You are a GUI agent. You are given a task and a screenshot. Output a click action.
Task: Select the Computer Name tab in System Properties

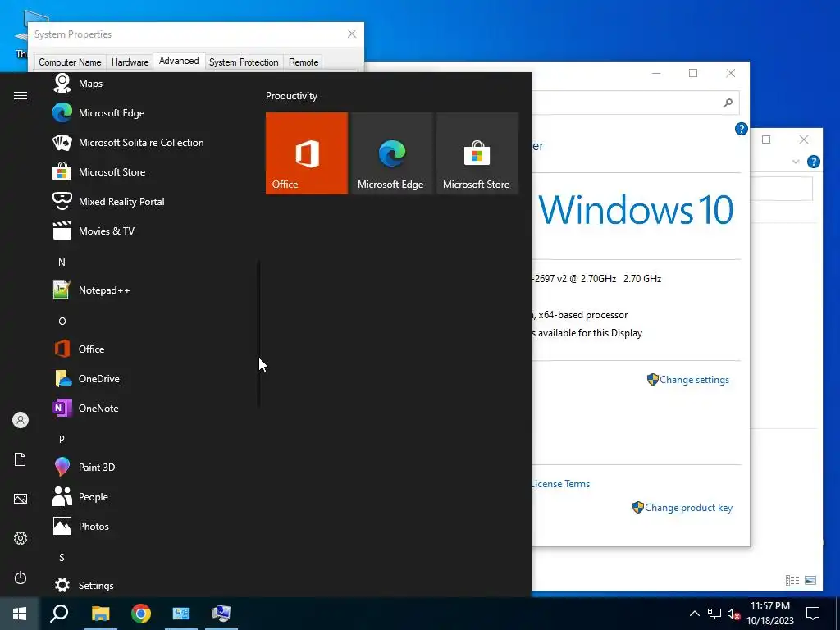[70, 62]
